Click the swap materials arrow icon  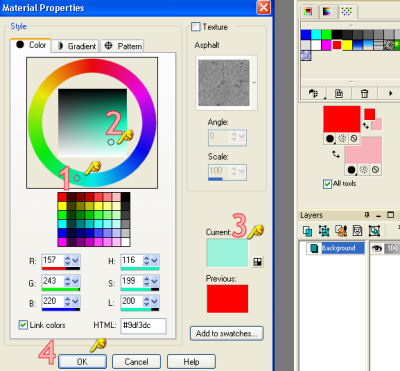coord(335,154)
